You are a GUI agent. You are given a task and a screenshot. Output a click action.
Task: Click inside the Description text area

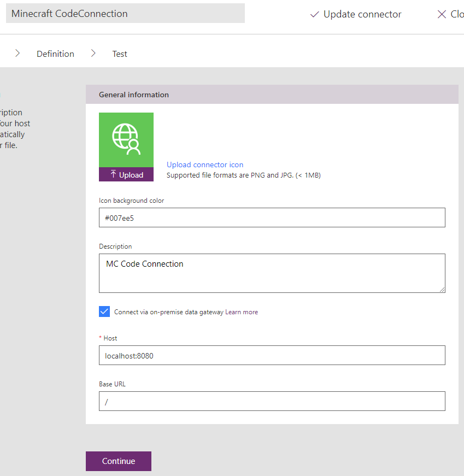(x=272, y=273)
